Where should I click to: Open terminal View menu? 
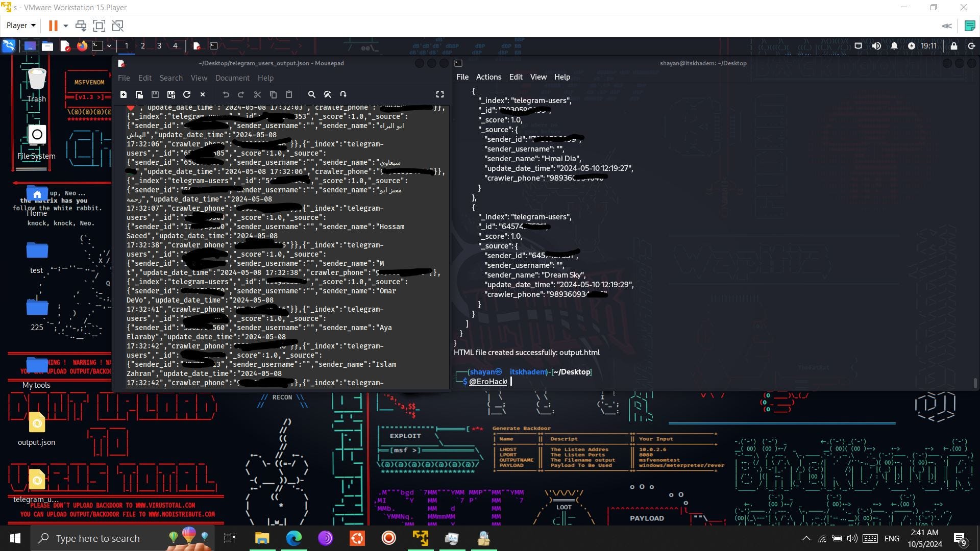coord(538,77)
